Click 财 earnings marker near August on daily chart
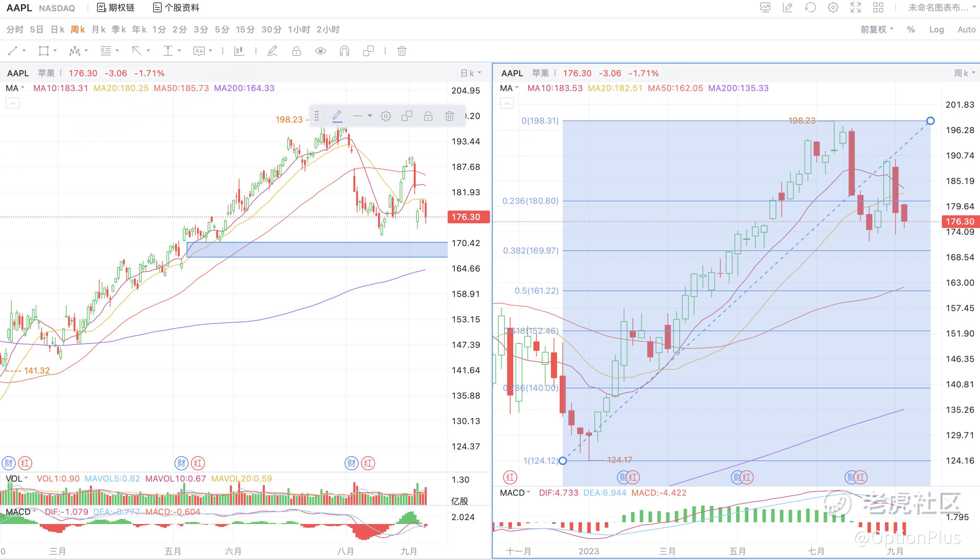The height and width of the screenshot is (560, 980). [351, 463]
